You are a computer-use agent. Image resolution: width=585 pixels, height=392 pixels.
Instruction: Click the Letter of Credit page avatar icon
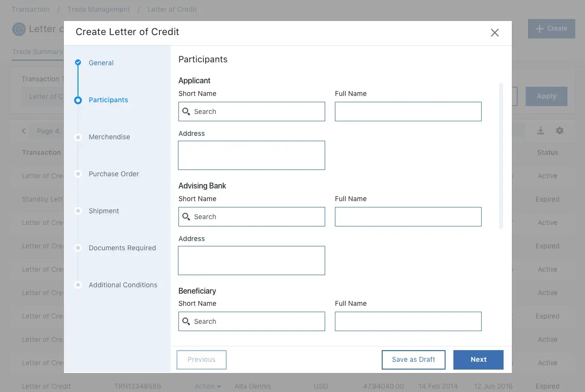point(19,29)
